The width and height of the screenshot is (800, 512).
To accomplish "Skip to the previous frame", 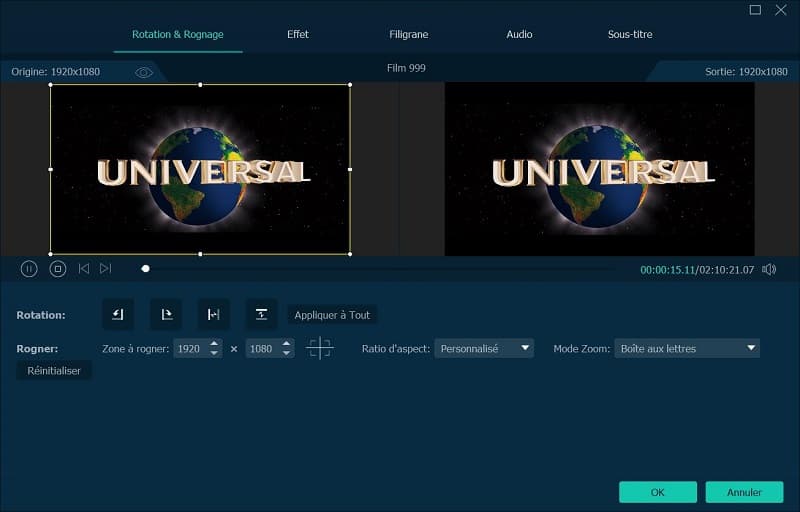I will (84, 269).
